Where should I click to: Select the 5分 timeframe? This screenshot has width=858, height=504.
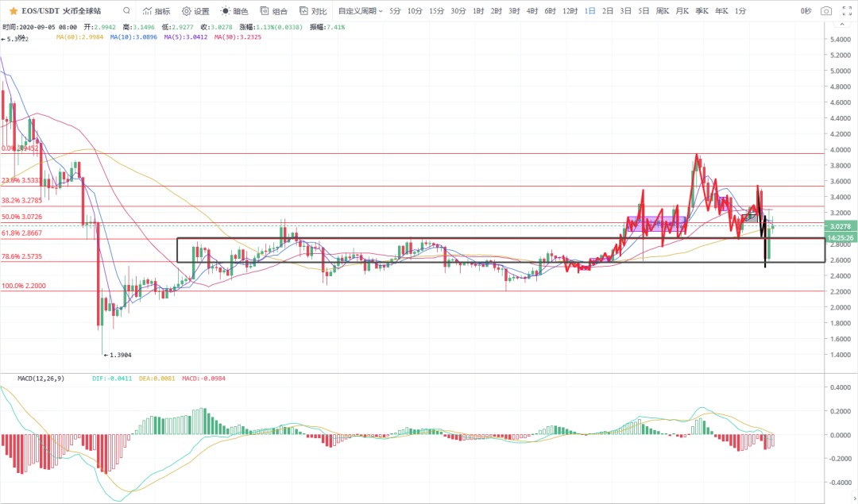coord(395,11)
